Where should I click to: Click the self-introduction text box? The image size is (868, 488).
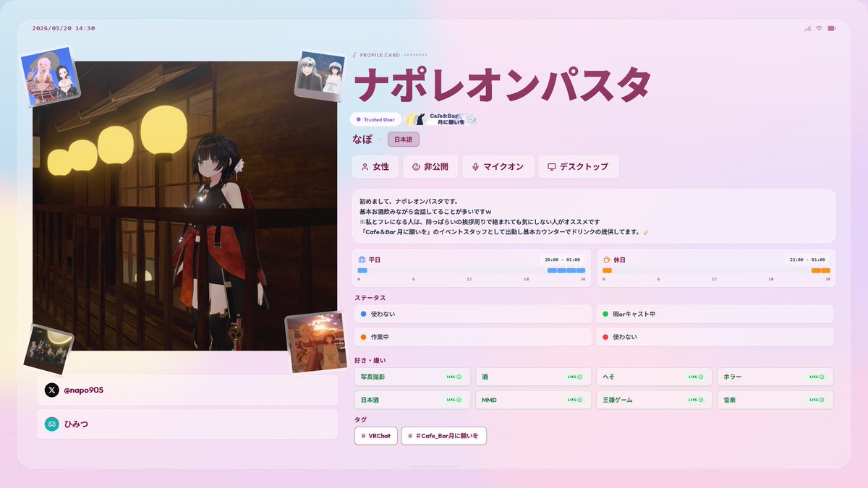point(594,216)
